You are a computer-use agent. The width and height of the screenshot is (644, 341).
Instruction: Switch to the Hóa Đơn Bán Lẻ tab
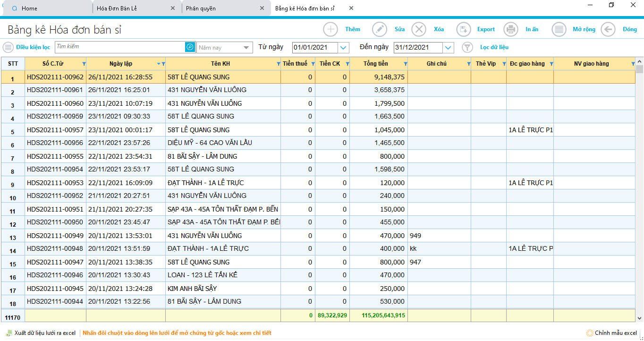pos(117,8)
